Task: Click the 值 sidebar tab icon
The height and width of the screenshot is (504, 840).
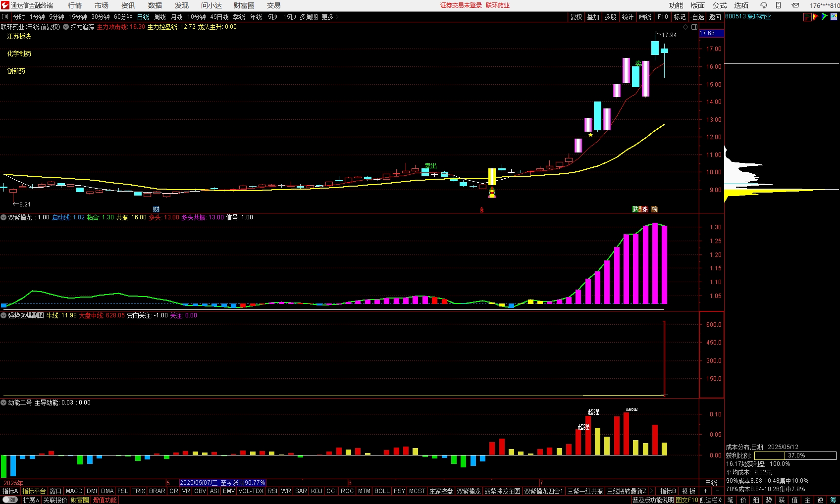Action: pyautogui.click(x=794, y=500)
